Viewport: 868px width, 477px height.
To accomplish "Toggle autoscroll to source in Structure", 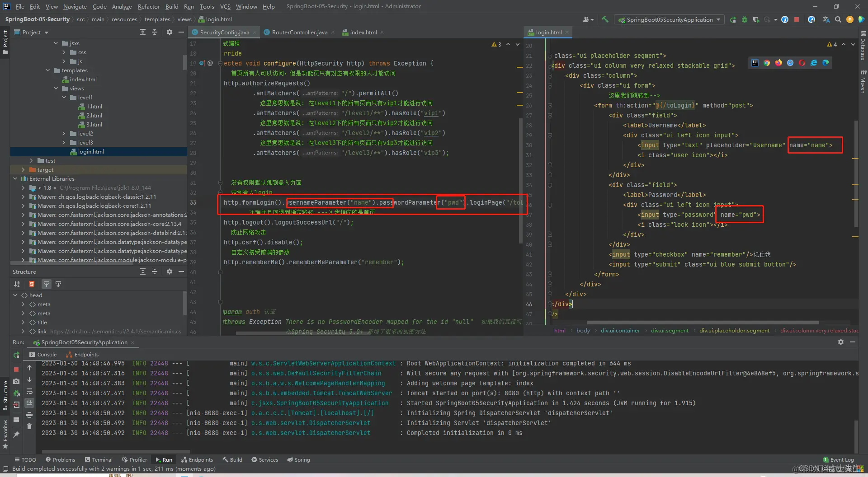I will 47,284.
